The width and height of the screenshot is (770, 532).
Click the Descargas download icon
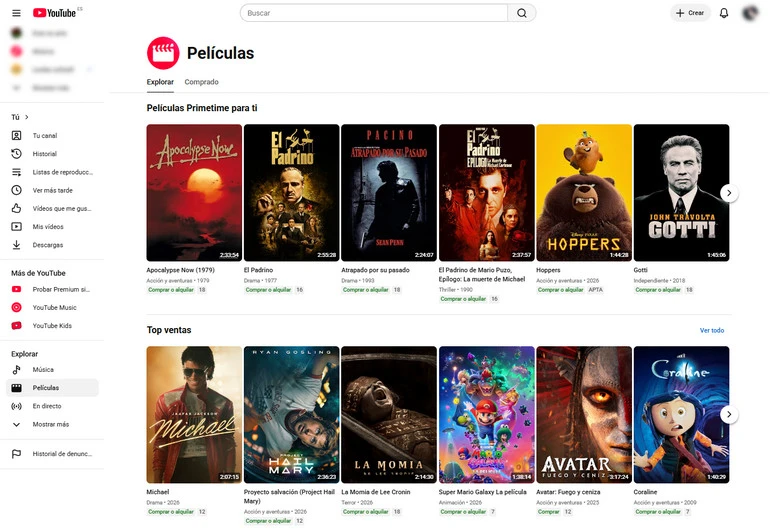tap(16, 245)
